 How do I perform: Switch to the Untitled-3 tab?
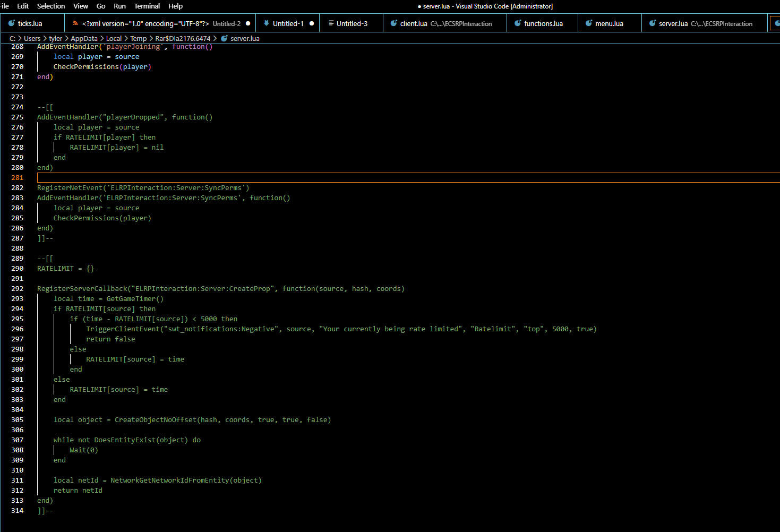[x=351, y=23]
